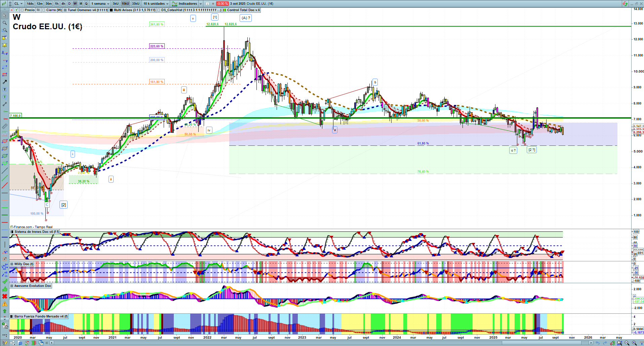Select the ruler measuring tool
The width and height of the screenshot is (644, 346).
(x=5, y=126)
